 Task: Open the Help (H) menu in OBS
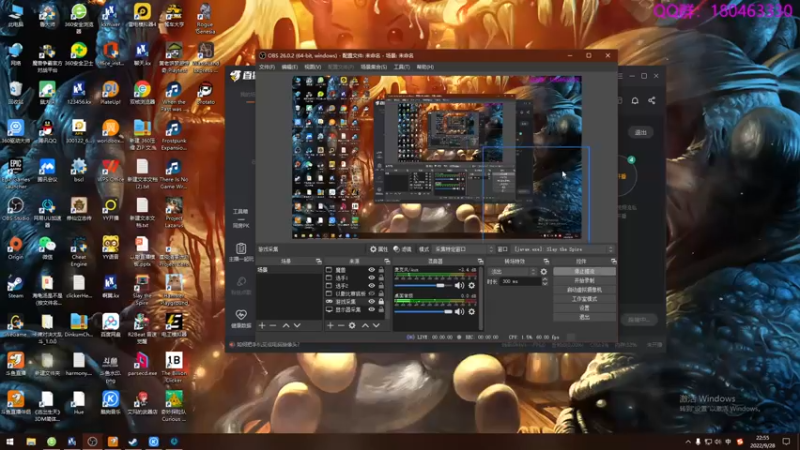click(x=425, y=67)
